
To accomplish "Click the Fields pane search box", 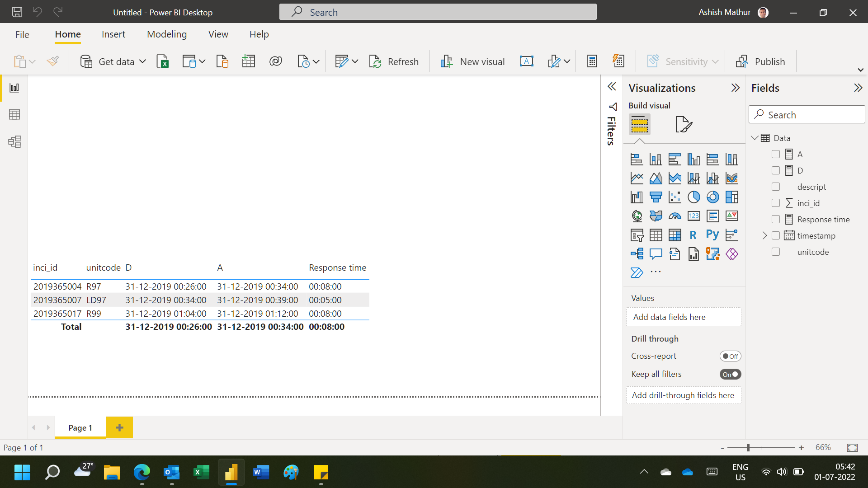I will click(807, 114).
